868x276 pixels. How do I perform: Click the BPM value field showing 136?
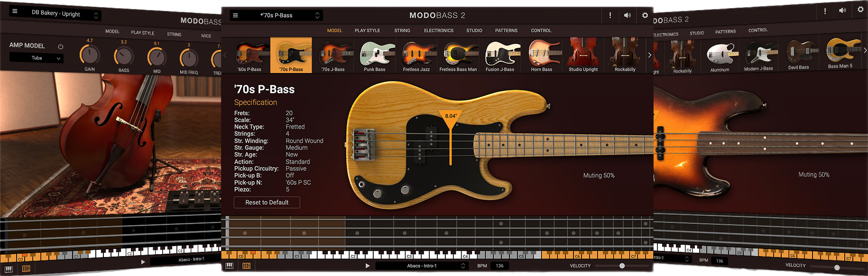tap(499, 266)
